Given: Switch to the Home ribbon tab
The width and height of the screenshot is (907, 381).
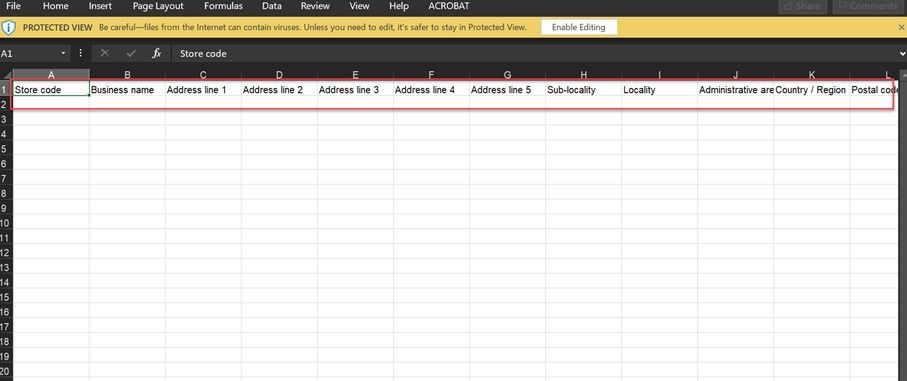Looking at the screenshot, I should [56, 6].
